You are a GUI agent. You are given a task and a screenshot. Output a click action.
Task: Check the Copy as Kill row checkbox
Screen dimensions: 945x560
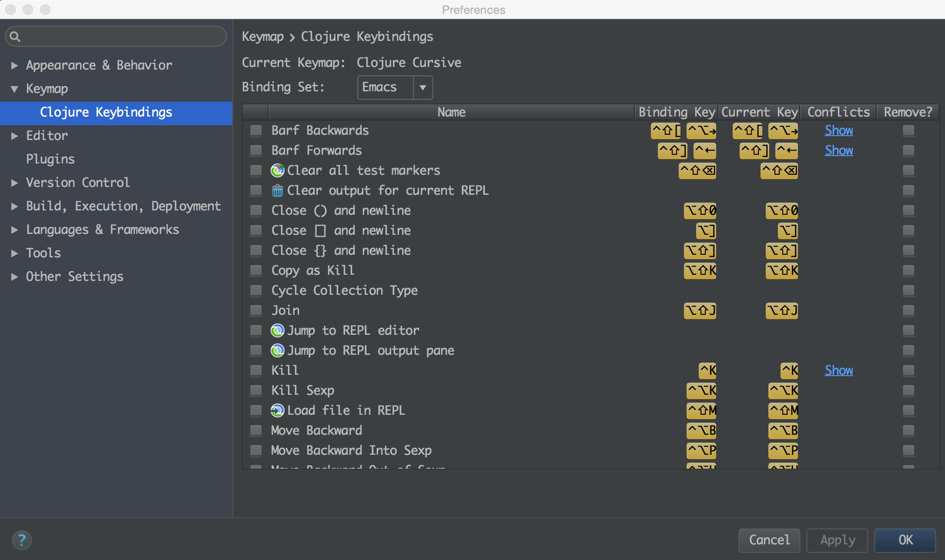(x=256, y=270)
